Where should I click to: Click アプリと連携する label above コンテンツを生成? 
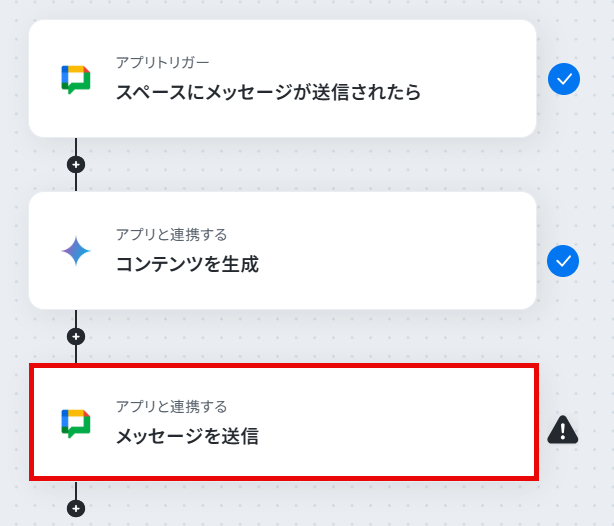172,235
